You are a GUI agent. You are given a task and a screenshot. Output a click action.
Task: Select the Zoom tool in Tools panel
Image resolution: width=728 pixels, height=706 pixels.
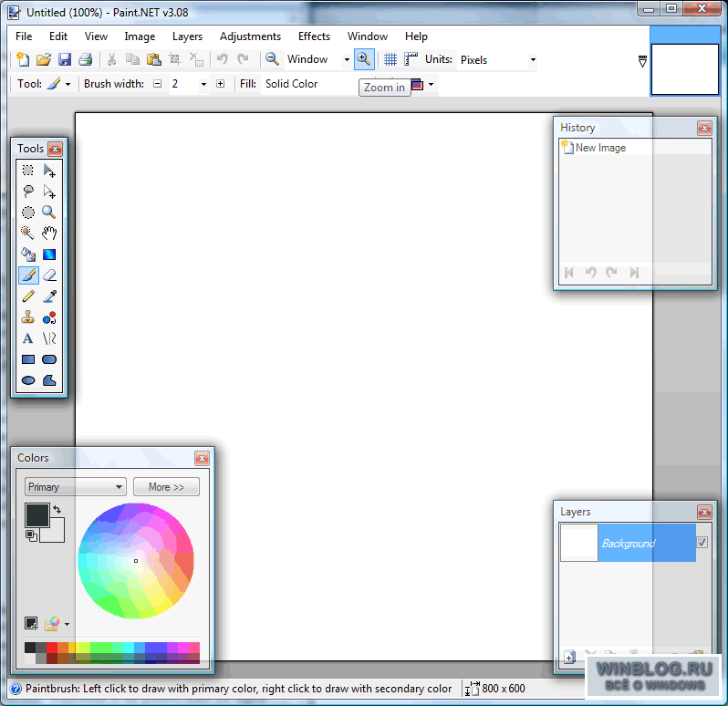click(x=49, y=213)
